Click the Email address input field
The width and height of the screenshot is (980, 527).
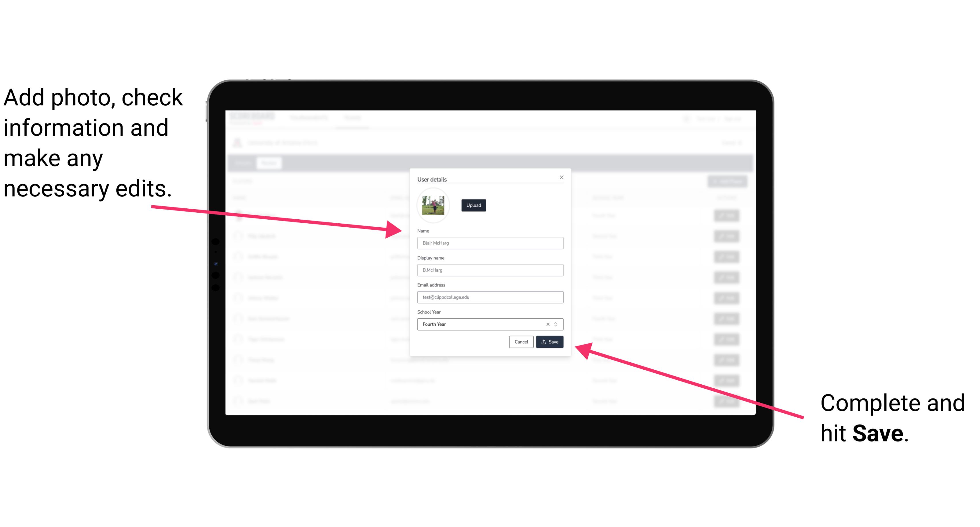coord(490,297)
